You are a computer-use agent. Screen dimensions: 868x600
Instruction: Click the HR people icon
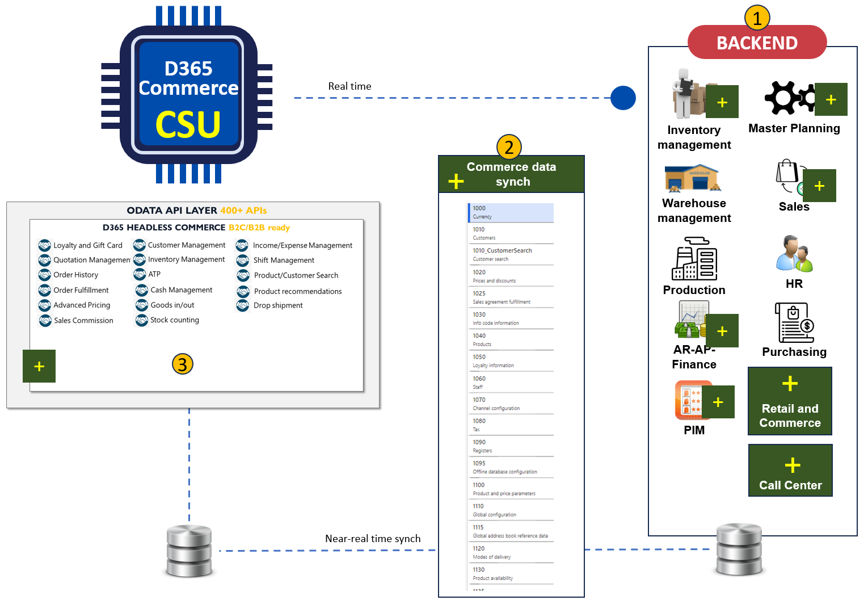(x=794, y=254)
